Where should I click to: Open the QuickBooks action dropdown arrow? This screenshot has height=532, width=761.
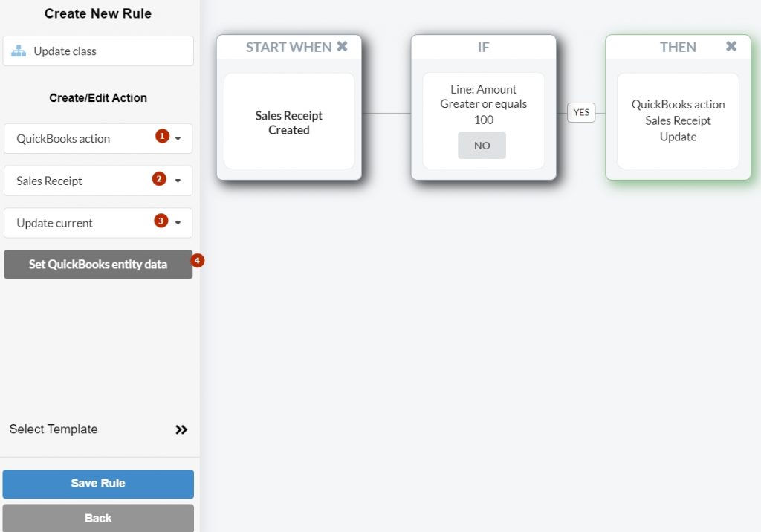point(178,139)
